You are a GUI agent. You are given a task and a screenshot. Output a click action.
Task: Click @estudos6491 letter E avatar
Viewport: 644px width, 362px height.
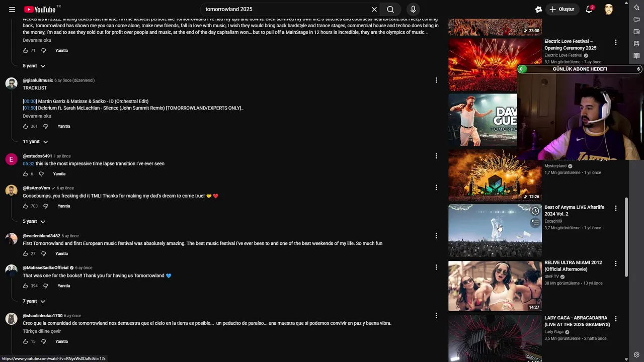click(11, 159)
